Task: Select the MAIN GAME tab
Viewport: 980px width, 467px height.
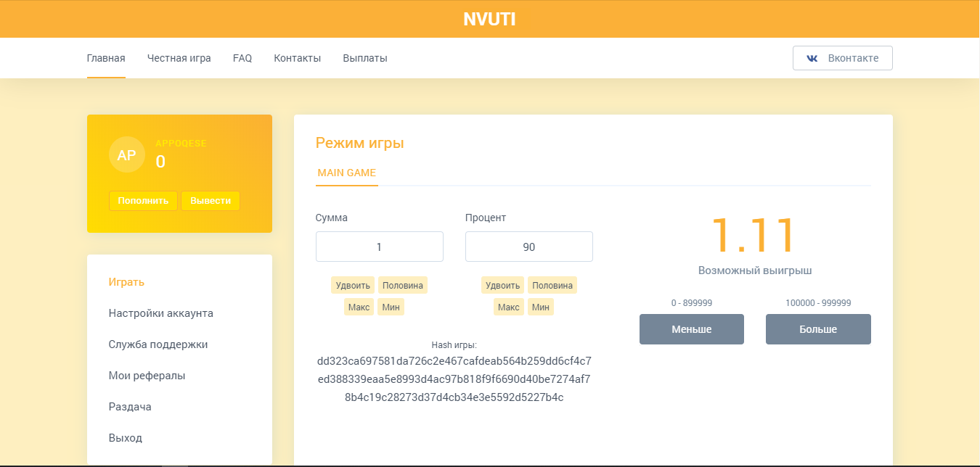Action: tap(347, 173)
